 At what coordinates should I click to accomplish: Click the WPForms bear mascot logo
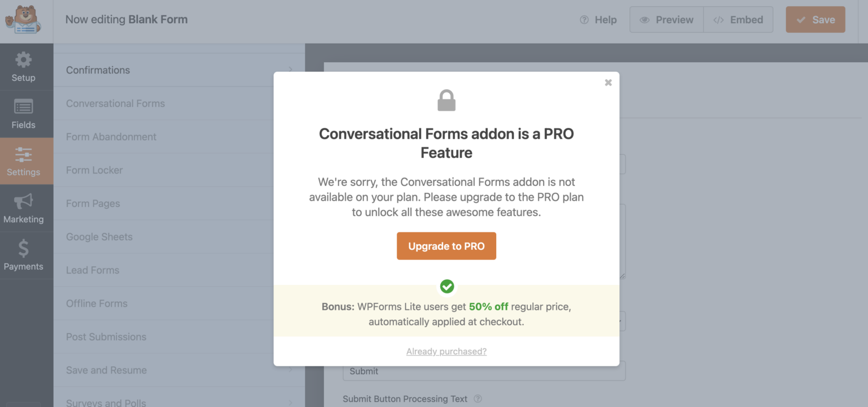click(23, 20)
